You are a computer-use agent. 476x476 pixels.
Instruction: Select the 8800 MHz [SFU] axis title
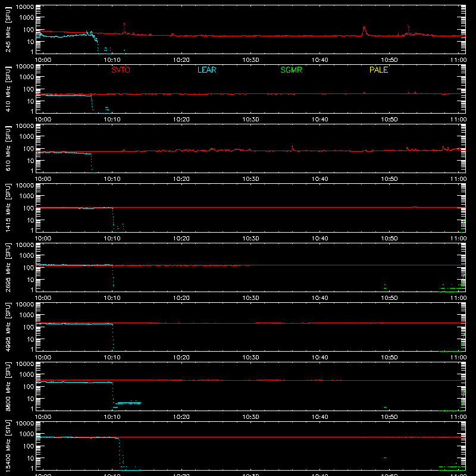click(8, 386)
